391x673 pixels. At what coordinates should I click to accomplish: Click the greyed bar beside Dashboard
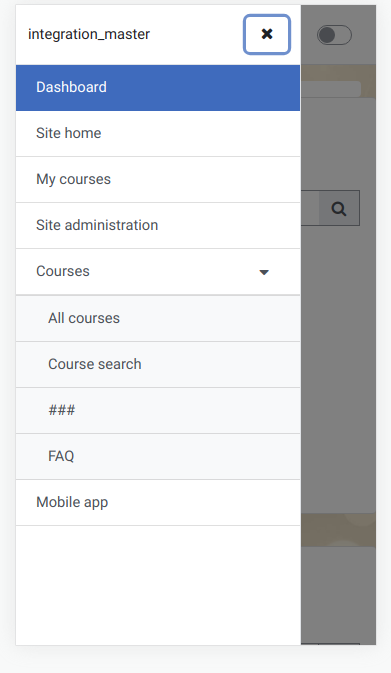(330, 89)
